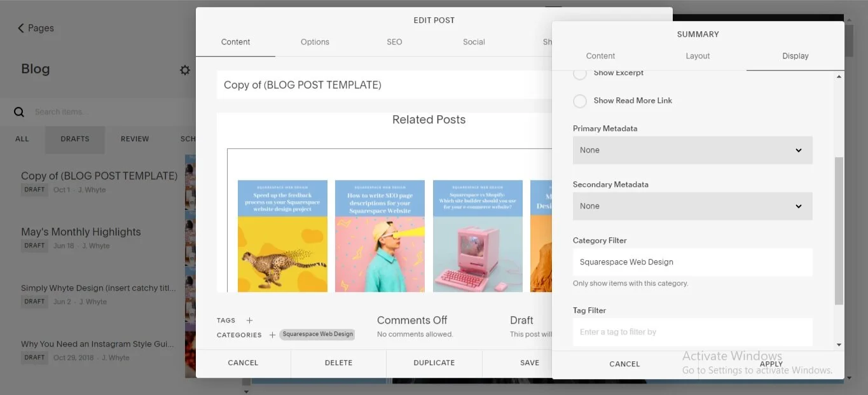
Task: Switch to Content tab in Edit Post
Action: [x=235, y=42]
